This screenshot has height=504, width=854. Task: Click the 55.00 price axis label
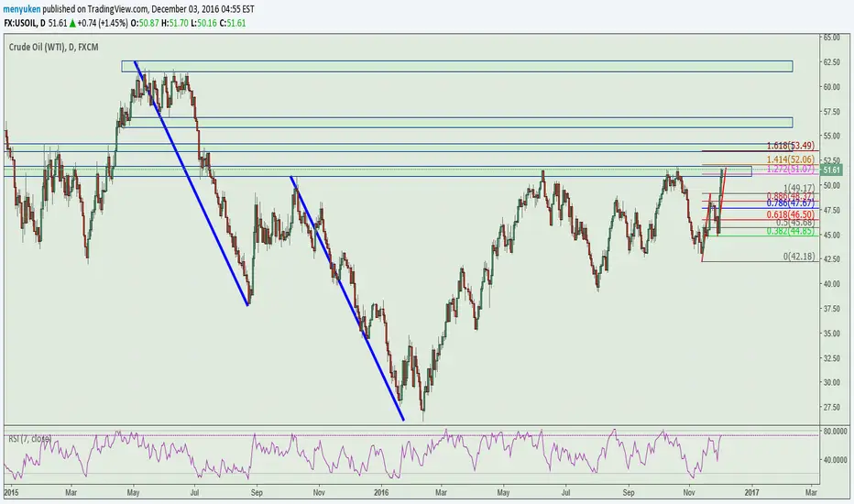(x=831, y=136)
